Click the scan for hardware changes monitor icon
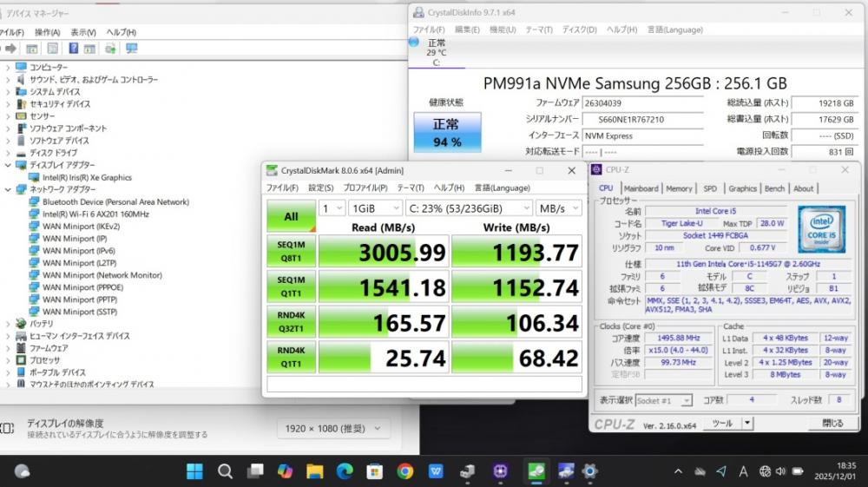The image size is (868, 487). (x=131, y=49)
